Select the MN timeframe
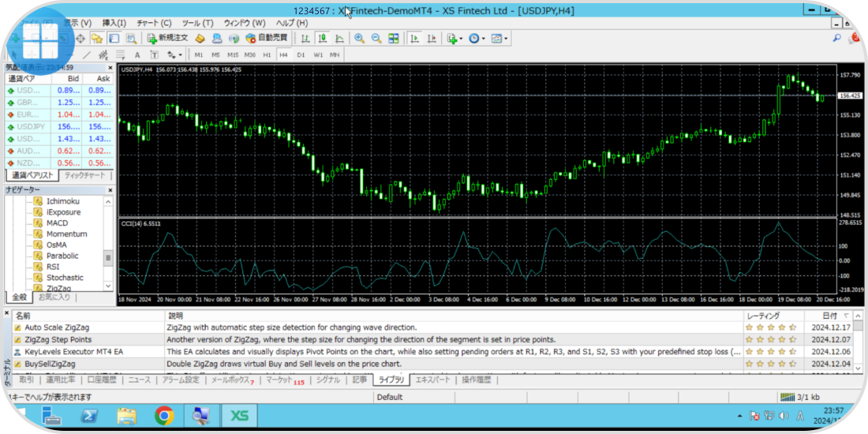Viewport: 868px width, 434px height. point(335,54)
